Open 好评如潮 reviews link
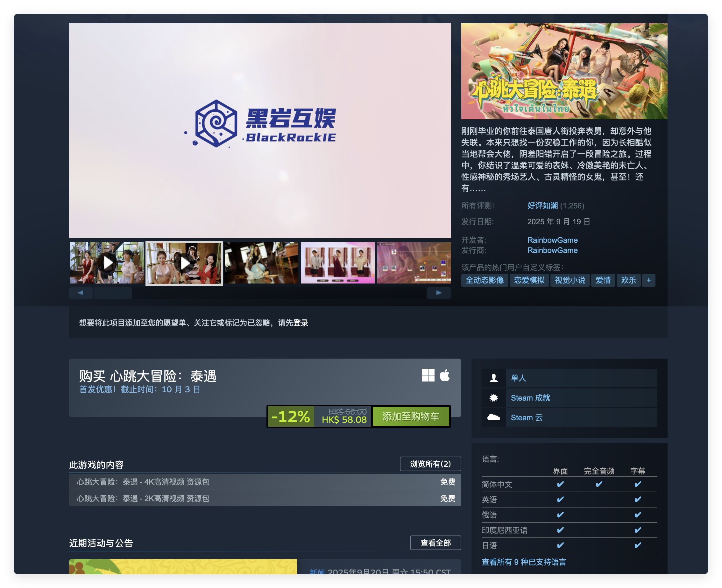 pyautogui.click(x=542, y=206)
